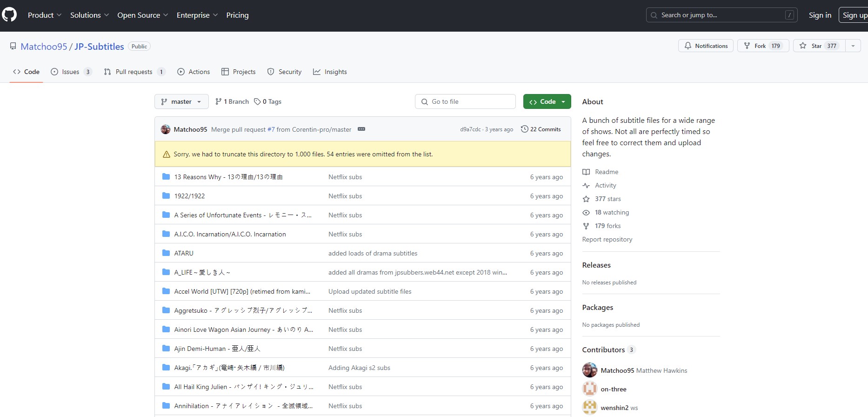This screenshot has width=868, height=417.
Task: Click the Activity pulse icon
Action: coord(586,185)
